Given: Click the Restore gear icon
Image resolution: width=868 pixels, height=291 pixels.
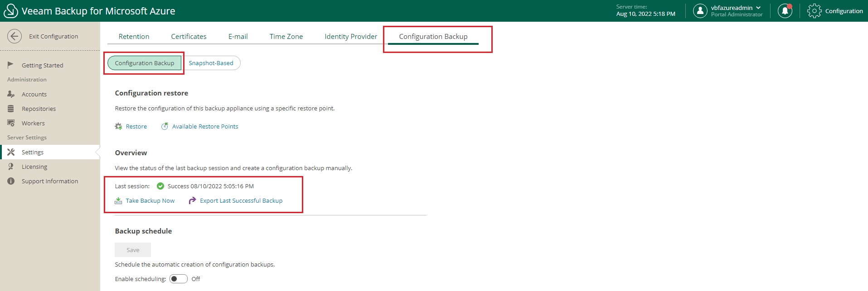Looking at the screenshot, I should (x=118, y=126).
